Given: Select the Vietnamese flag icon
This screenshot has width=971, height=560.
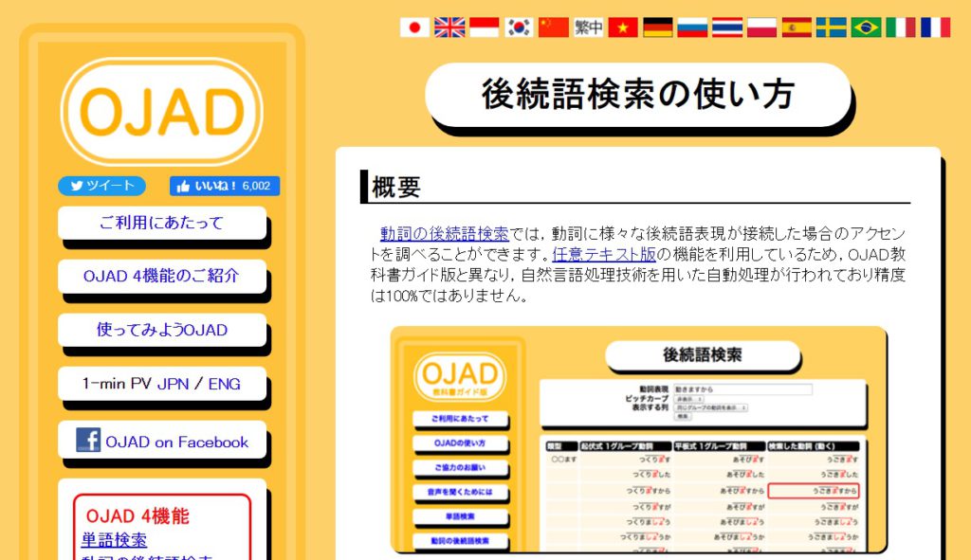Looking at the screenshot, I should pyautogui.click(x=622, y=27).
